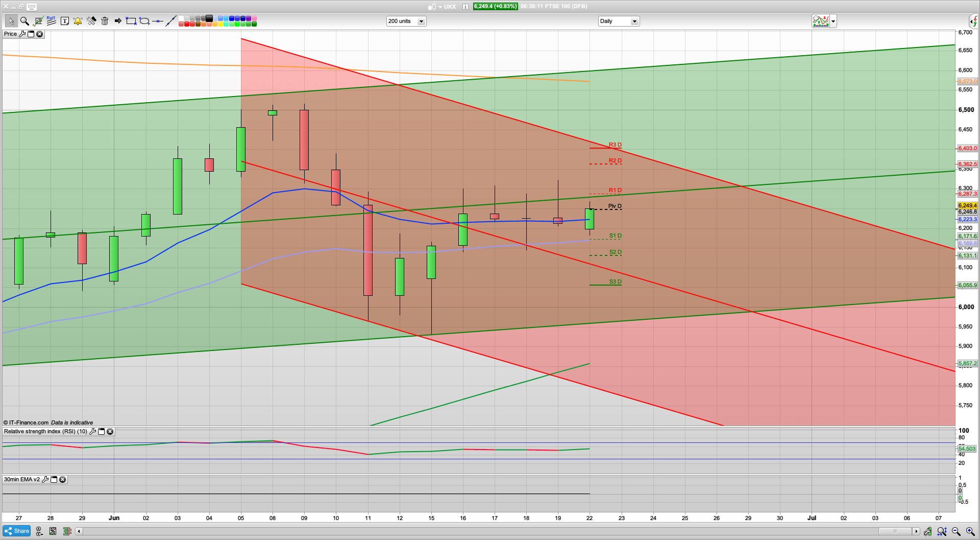Click the Piv D pivot label
980x540 pixels.
click(x=615, y=206)
